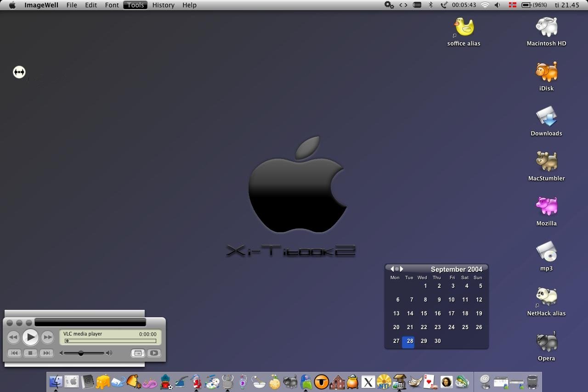Open the highlighted Tools menu

coord(136,5)
